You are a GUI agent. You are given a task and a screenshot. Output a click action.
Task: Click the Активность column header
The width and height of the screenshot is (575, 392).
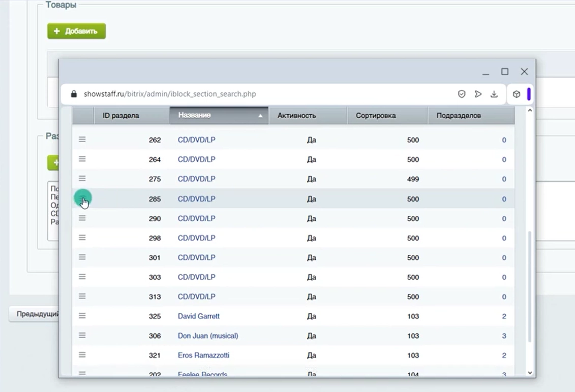pos(308,115)
